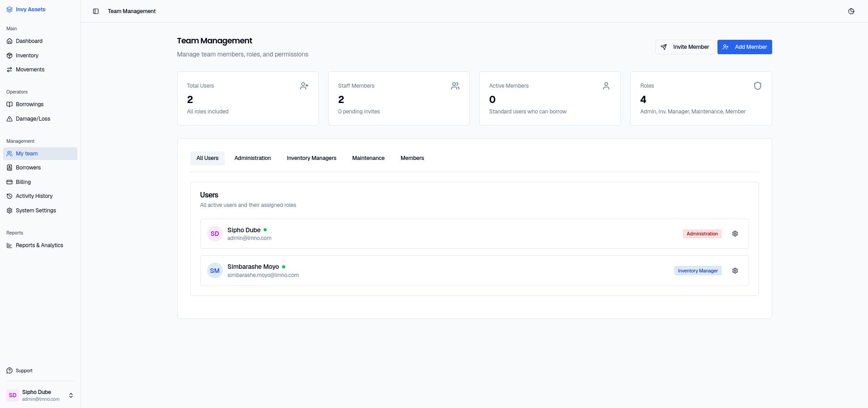The height and width of the screenshot is (408, 868).
Task: Open Movements in the sidebar
Action: coord(40,70)
